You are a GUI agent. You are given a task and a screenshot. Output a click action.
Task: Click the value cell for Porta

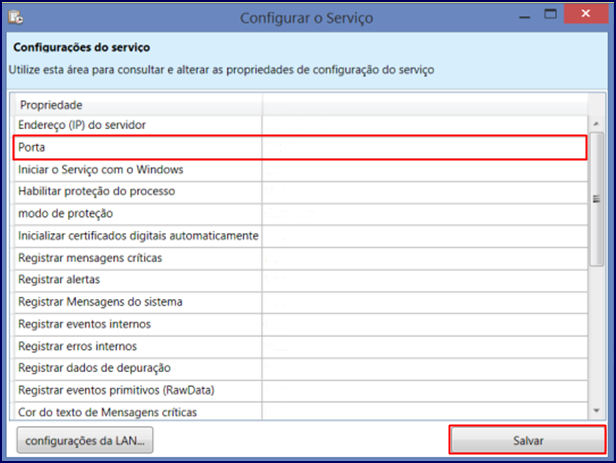pyautogui.click(x=425, y=148)
